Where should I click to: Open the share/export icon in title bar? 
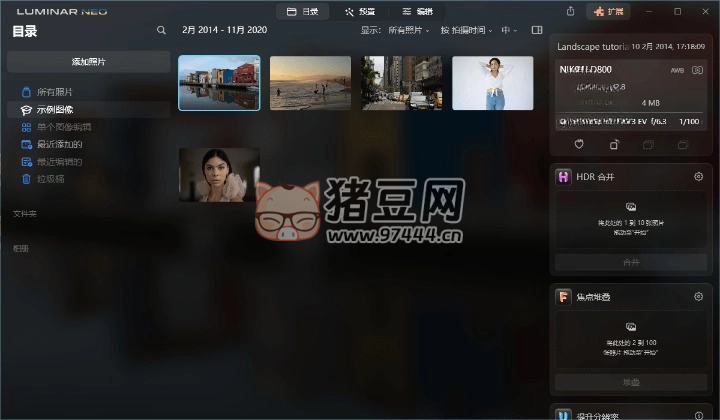(570, 11)
